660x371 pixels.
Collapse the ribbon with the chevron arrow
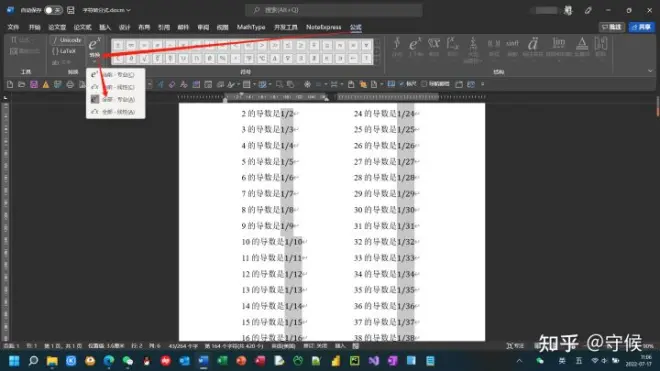[650, 71]
